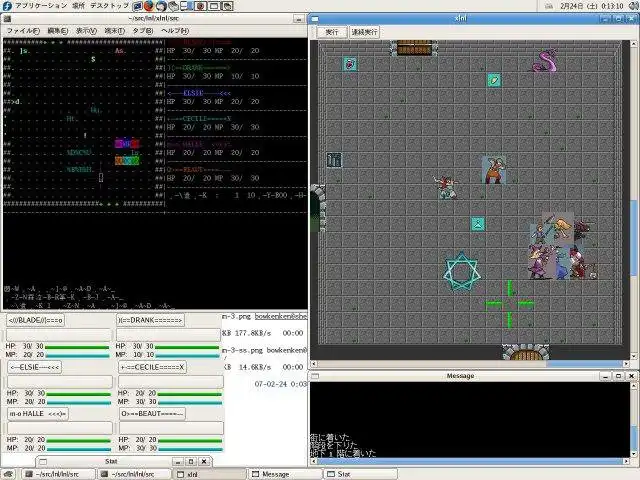Switch to Stat taskbar entry
Viewport: 640px width, 480px height.
tap(361, 474)
